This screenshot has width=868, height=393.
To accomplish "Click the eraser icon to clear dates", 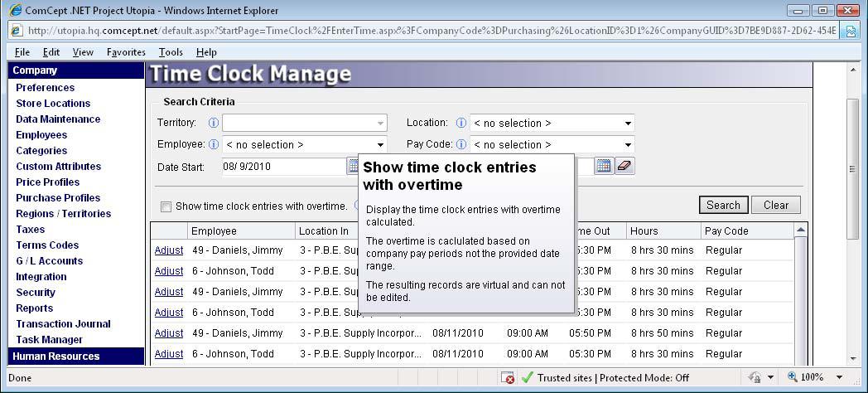I will pos(624,166).
